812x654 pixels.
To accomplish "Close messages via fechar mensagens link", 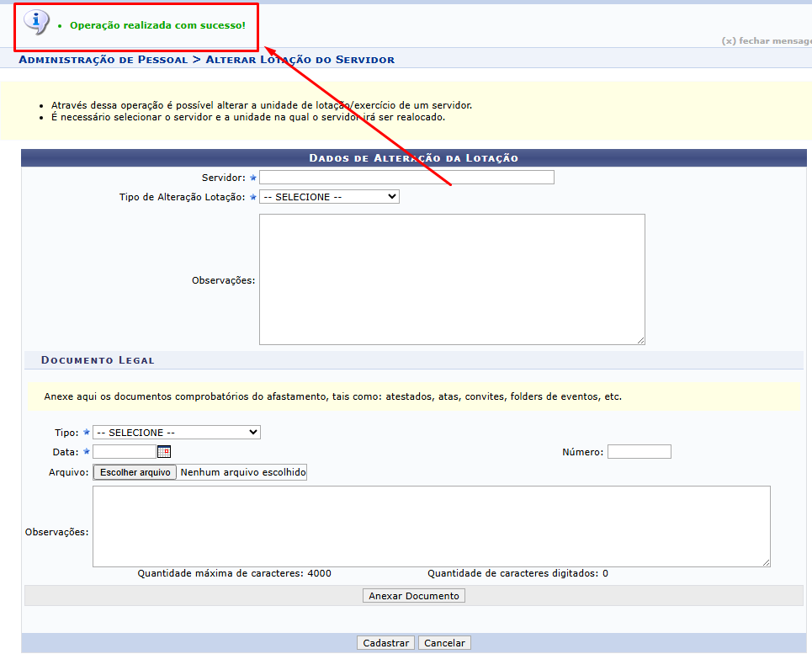I will (x=766, y=40).
